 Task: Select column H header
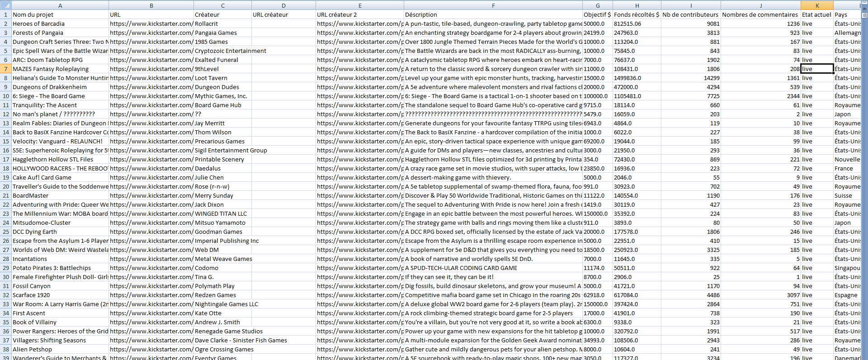(637, 5)
